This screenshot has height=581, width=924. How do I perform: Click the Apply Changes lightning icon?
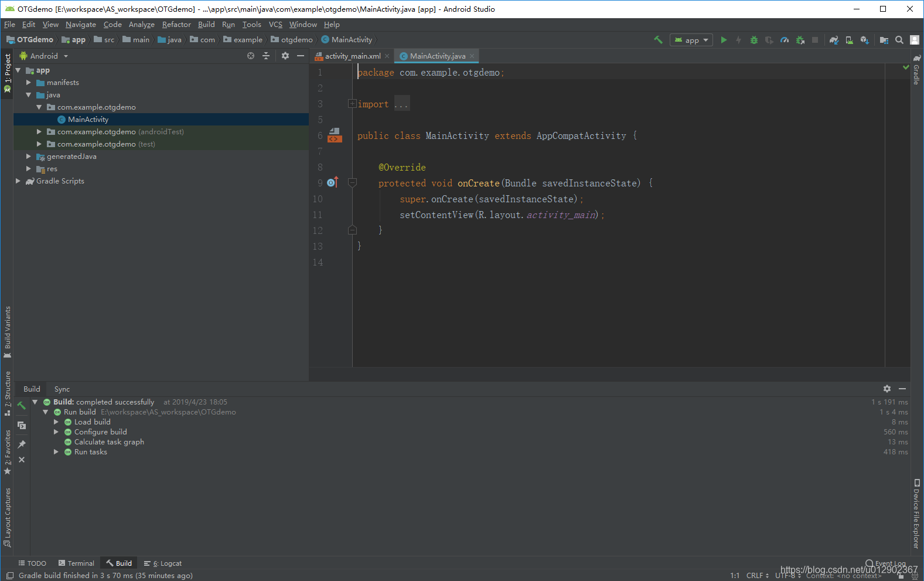tap(738, 40)
